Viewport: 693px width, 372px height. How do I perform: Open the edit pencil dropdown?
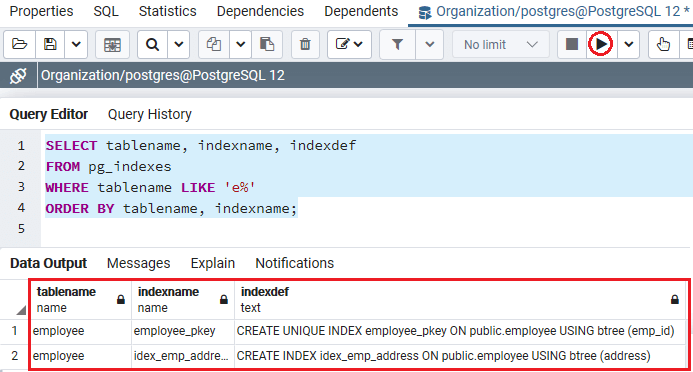[349, 44]
